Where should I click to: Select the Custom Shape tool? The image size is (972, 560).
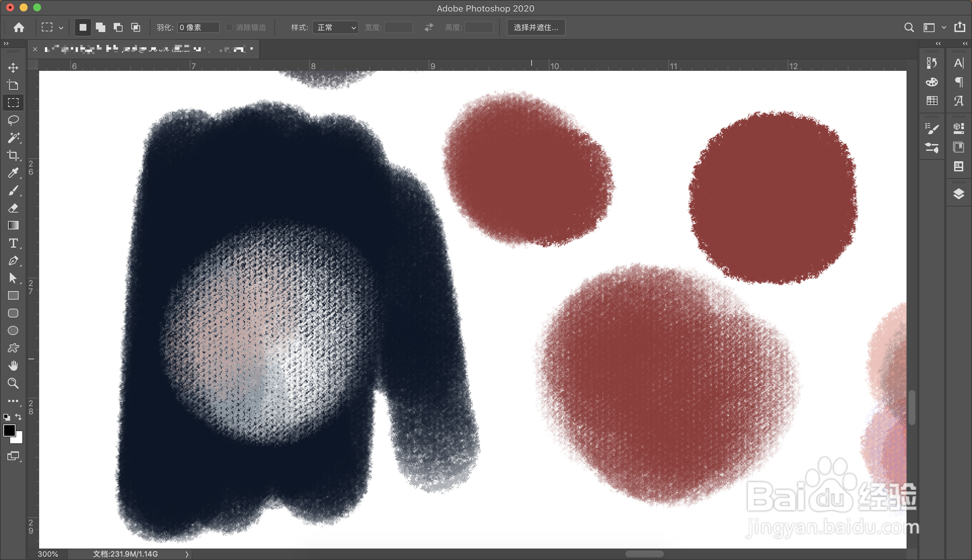point(13,348)
